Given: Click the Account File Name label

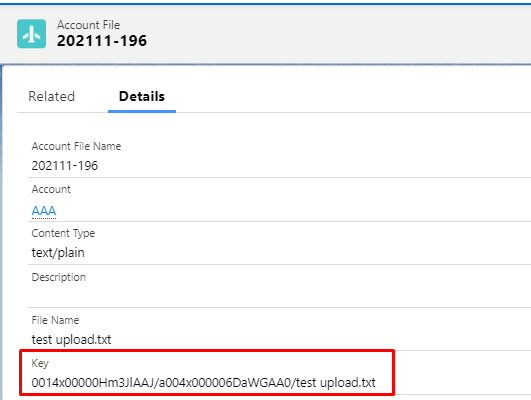Looking at the screenshot, I should (x=76, y=146).
